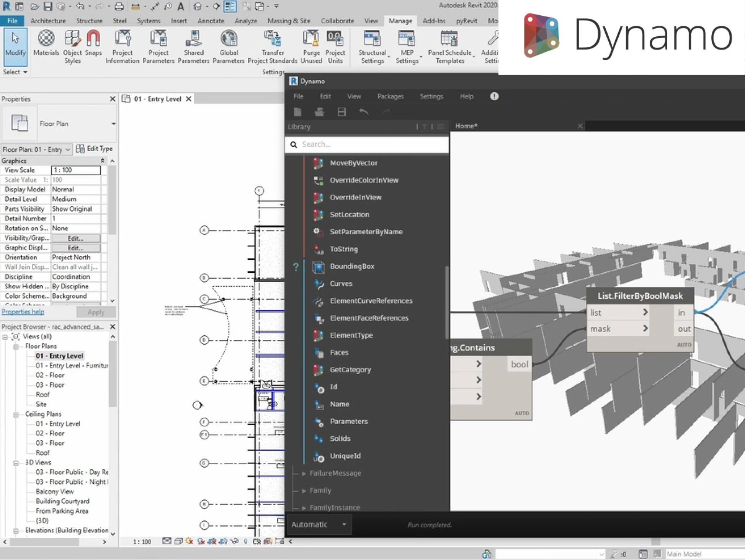
Task: Click Purge Unused tool
Action: [311, 47]
